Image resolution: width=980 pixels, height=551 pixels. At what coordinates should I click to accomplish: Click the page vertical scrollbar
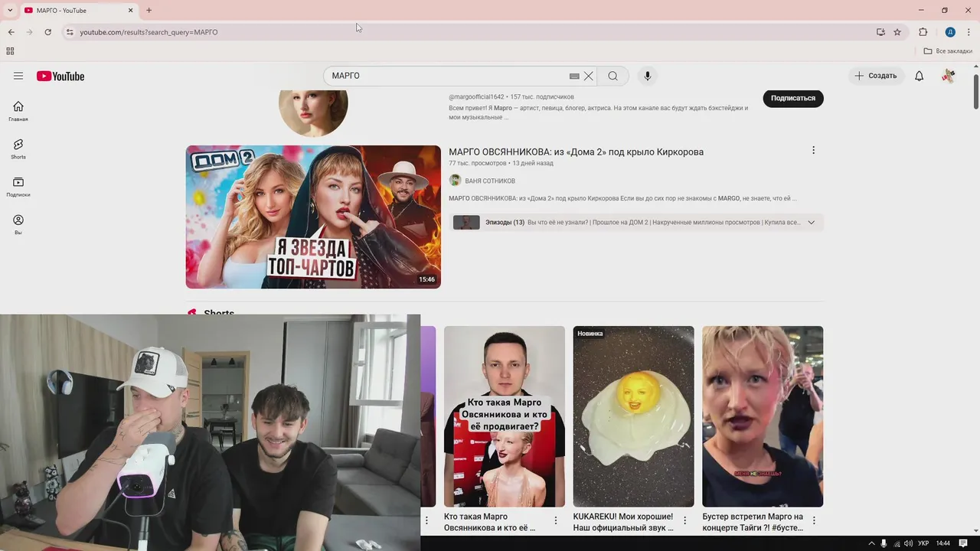pos(975,93)
